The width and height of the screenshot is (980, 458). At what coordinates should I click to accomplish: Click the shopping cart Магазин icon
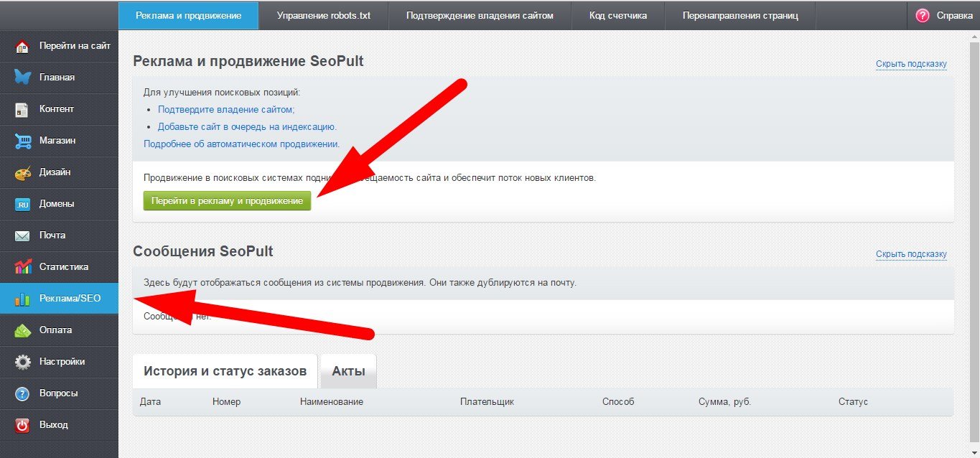click(23, 141)
